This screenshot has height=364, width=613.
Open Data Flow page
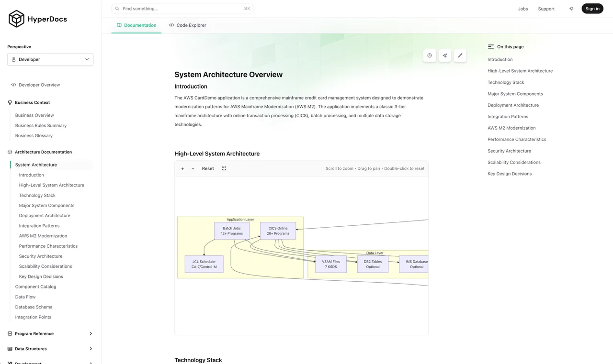[x=25, y=297]
